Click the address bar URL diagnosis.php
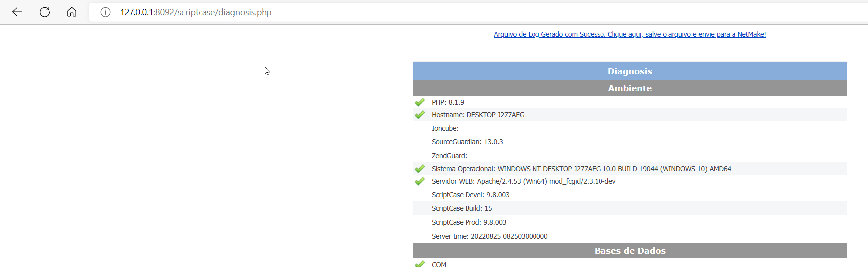The height and width of the screenshot is (267, 868). pos(196,12)
